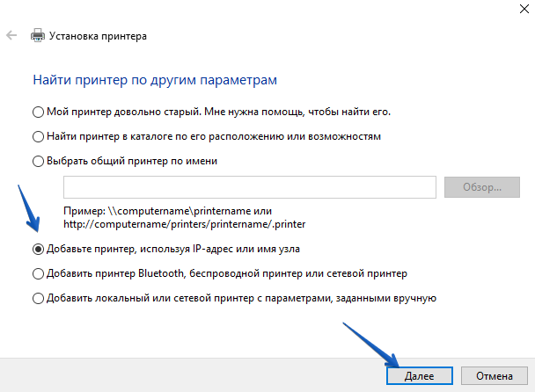Click the back arrow in dialog header

[x=11, y=37]
